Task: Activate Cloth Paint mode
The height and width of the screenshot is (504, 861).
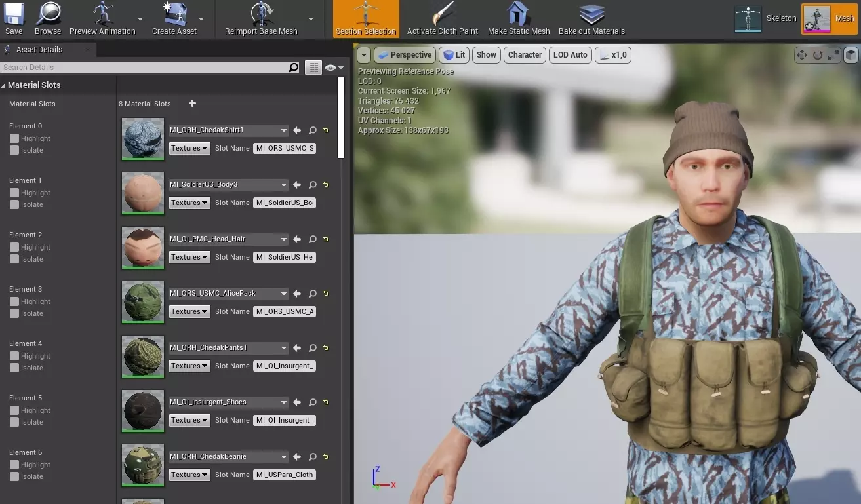Action: coord(443,18)
